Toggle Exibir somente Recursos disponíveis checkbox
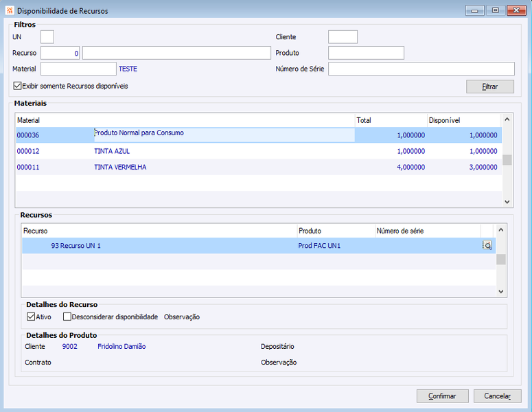 (x=17, y=86)
